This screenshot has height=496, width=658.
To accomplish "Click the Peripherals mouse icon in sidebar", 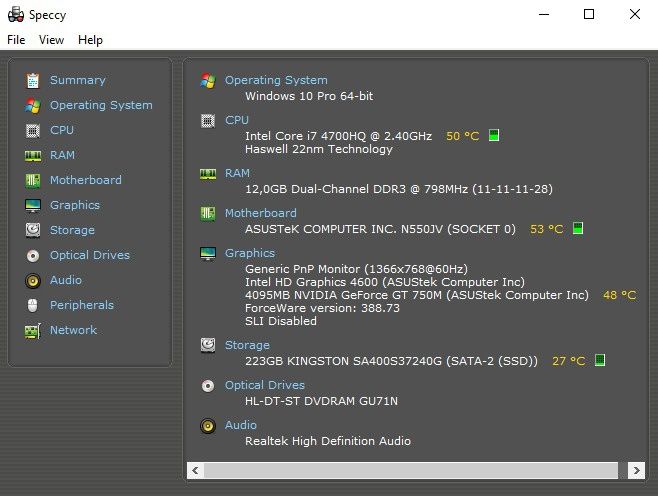I will [33, 305].
